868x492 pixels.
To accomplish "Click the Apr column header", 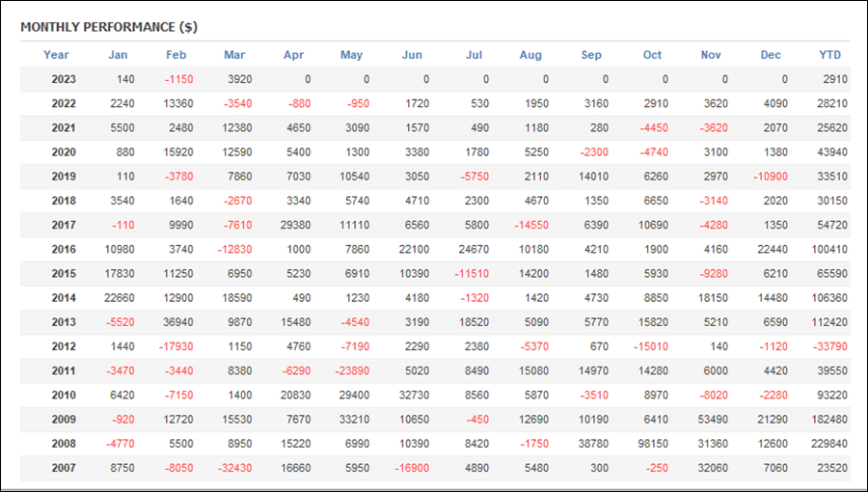I will tap(293, 55).
